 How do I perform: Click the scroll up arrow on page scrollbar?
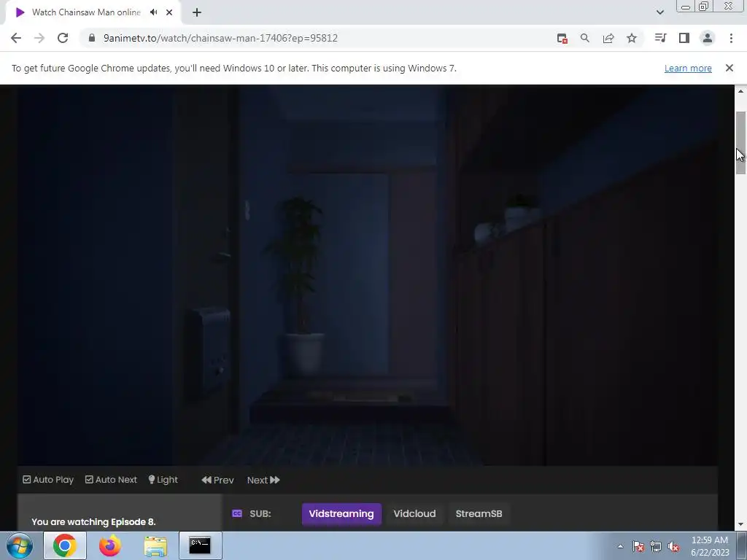click(740, 91)
